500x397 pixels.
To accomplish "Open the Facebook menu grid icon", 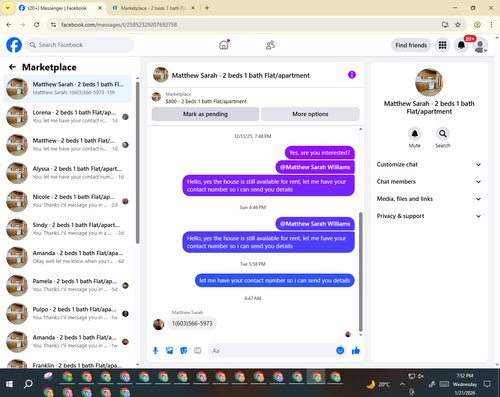I will tap(442, 45).
